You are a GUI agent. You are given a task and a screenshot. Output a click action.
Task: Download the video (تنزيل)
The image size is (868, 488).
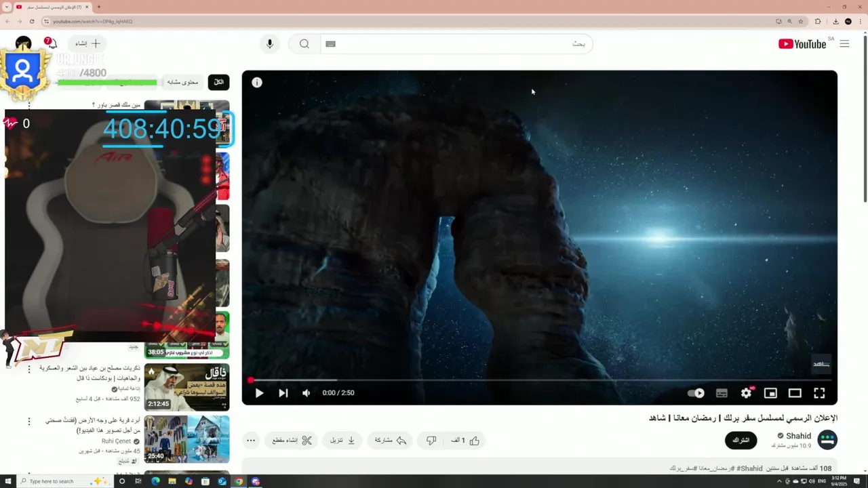click(342, 441)
